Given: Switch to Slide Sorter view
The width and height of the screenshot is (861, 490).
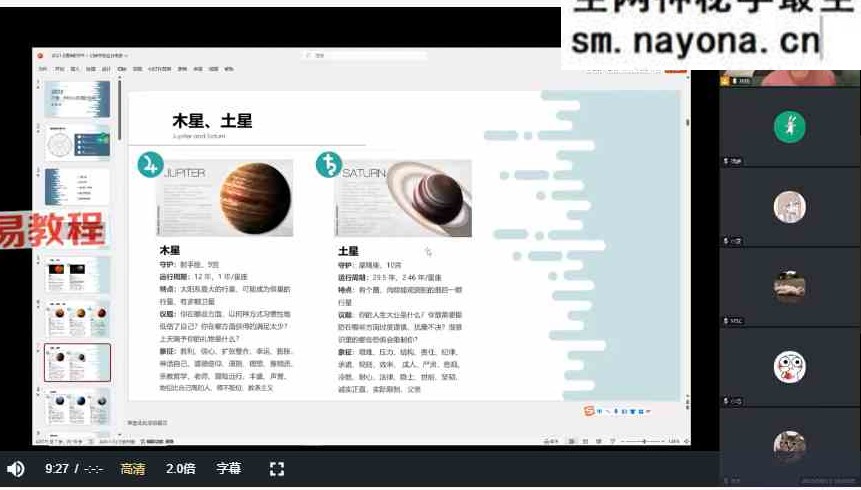Looking at the screenshot, I should point(585,441).
